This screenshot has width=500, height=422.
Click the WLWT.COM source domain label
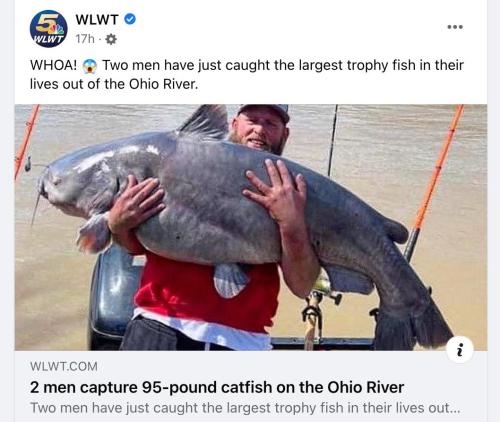coord(64,367)
